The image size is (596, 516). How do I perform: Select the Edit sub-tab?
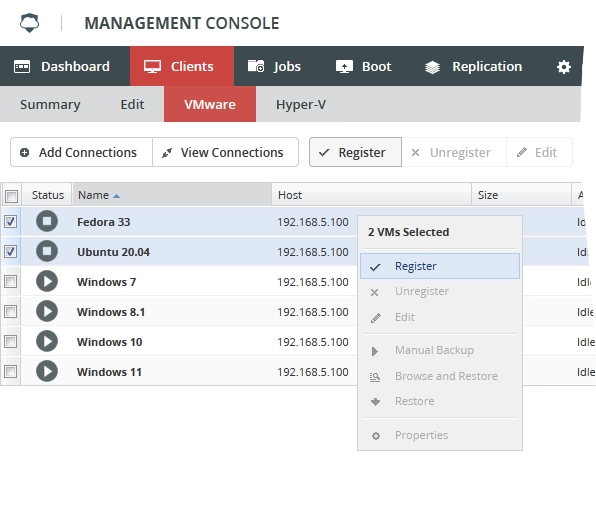(x=132, y=104)
